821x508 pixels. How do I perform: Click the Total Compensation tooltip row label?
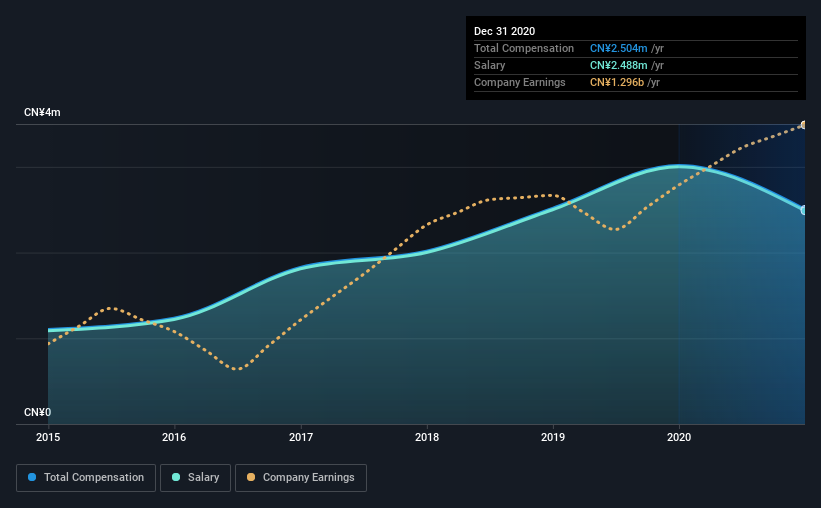click(524, 48)
